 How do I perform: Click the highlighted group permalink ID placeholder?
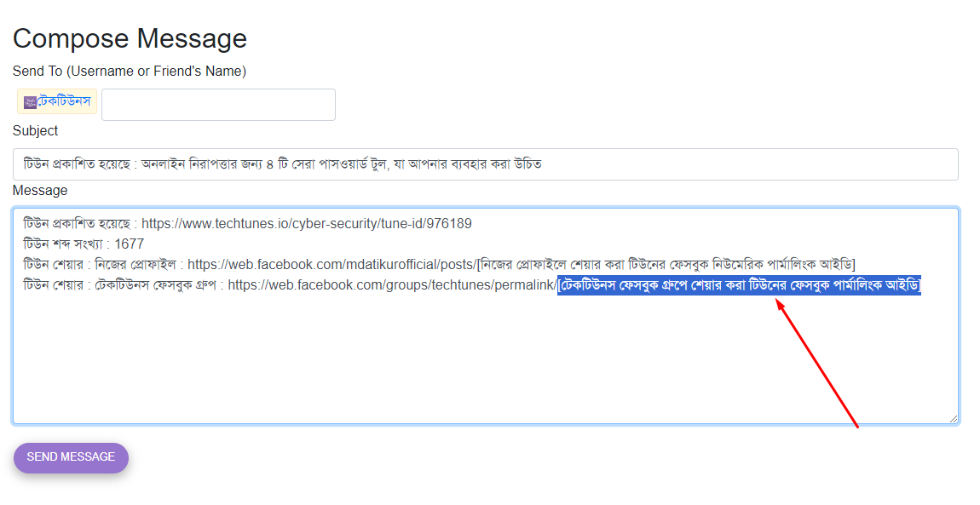pos(739,285)
